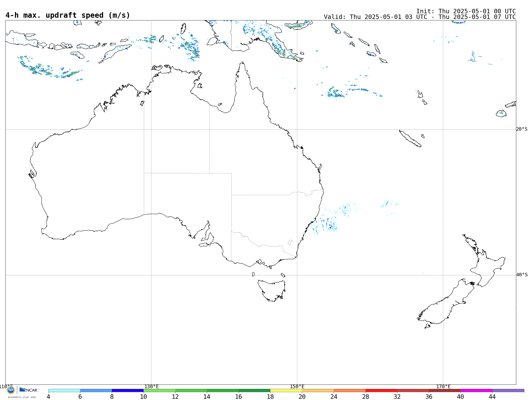The width and height of the screenshot is (532, 400).
Task: Click the "40°S" latitude label
Action: pos(522,275)
